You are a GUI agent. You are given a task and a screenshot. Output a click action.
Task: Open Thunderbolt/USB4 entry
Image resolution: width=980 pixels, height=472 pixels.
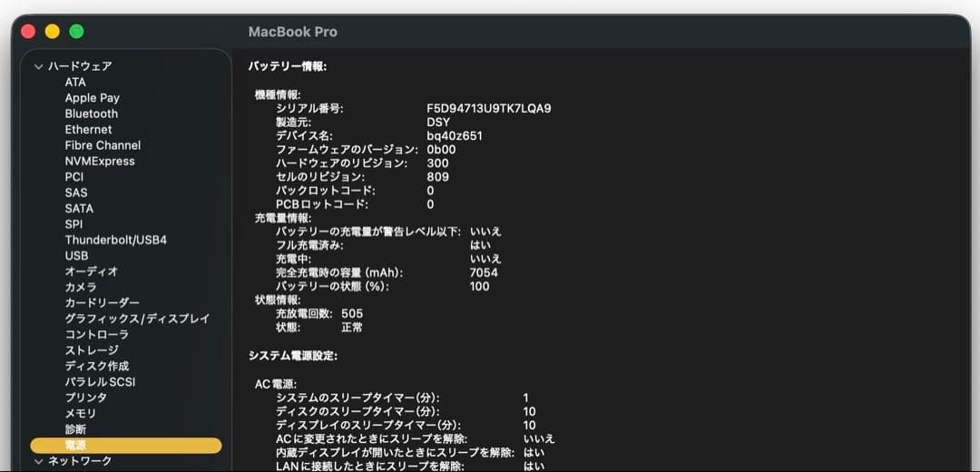pyautogui.click(x=115, y=240)
